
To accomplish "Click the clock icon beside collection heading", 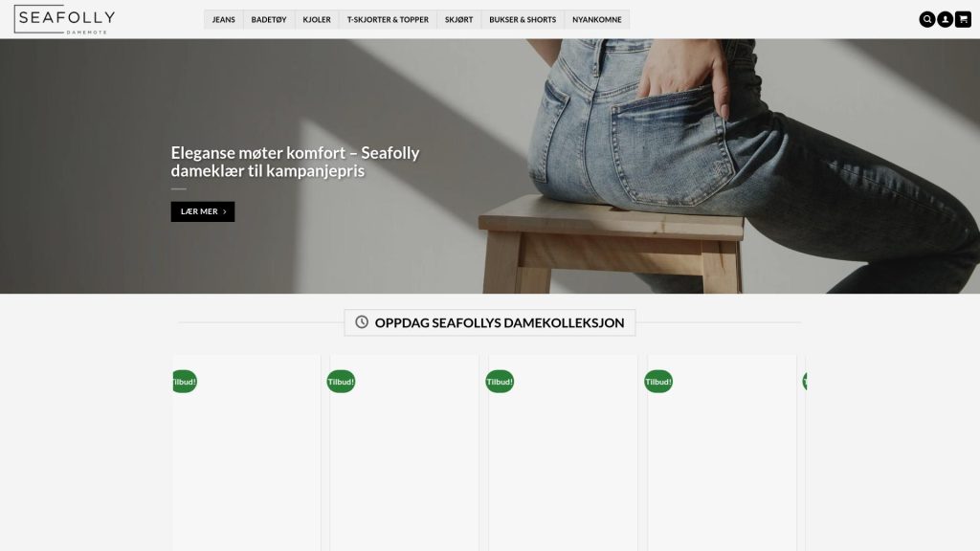I will click(x=362, y=321).
